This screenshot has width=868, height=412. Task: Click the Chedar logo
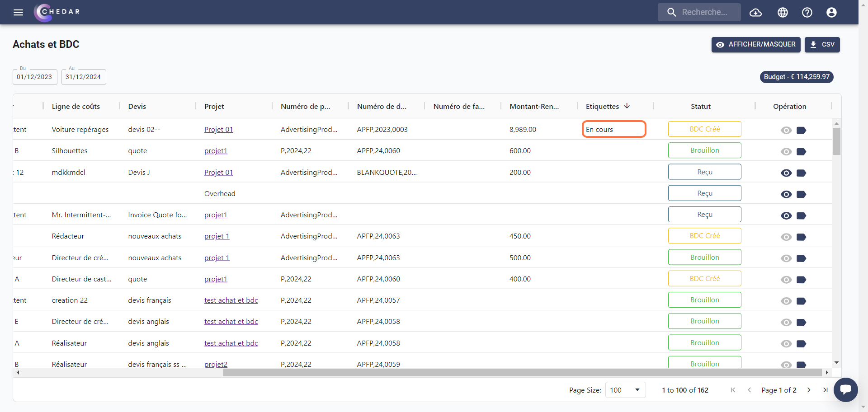[x=57, y=12]
